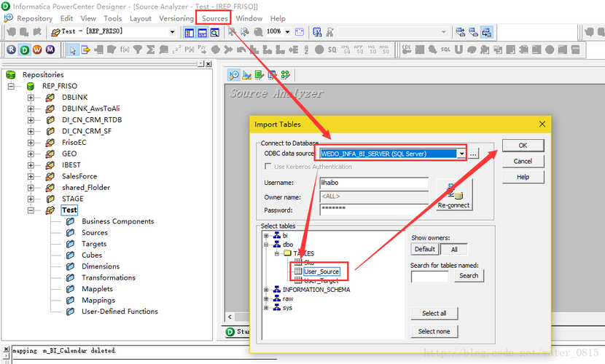Click the Password input field
This screenshot has height=364, width=605.
pos(374,209)
